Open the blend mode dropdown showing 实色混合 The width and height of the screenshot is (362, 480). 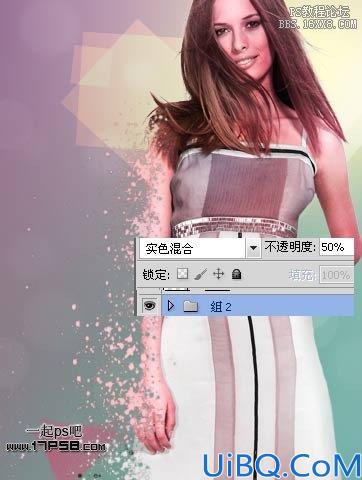click(x=200, y=248)
